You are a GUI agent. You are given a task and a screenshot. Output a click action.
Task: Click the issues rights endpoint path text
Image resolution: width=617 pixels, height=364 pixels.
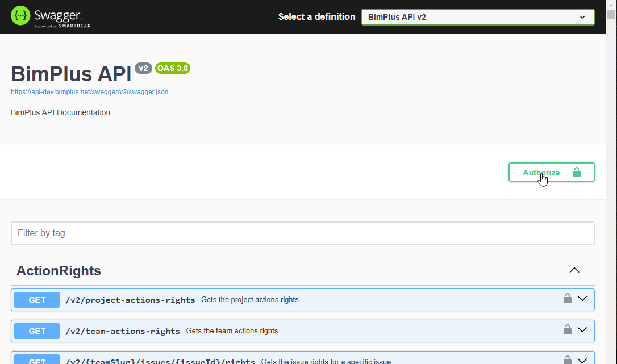[x=161, y=361]
